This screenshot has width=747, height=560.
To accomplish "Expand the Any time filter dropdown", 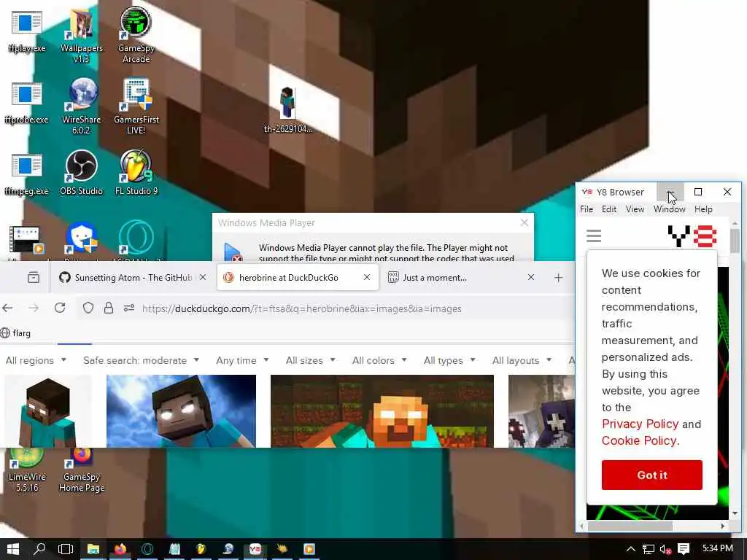I will [x=242, y=360].
